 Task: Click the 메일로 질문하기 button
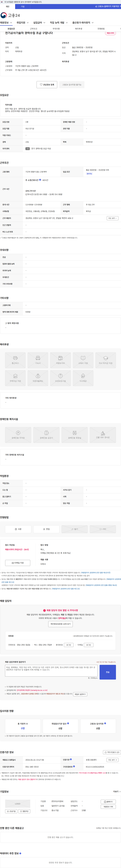click(80, 694)
